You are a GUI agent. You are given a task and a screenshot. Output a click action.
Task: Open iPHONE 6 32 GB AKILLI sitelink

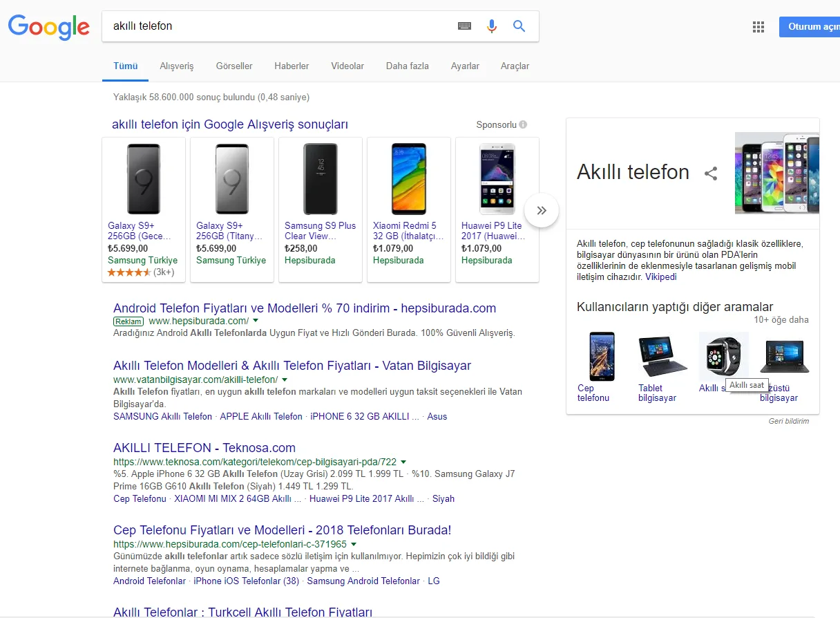tap(365, 416)
